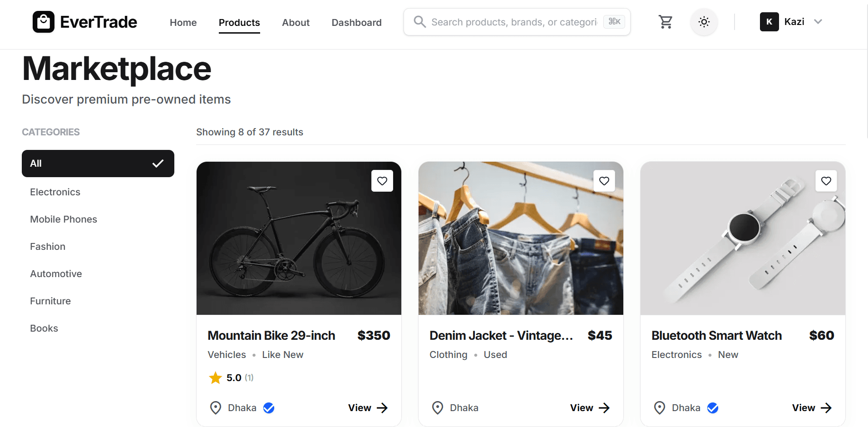
Task: Open the Dashboard nav item
Action: tap(356, 22)
